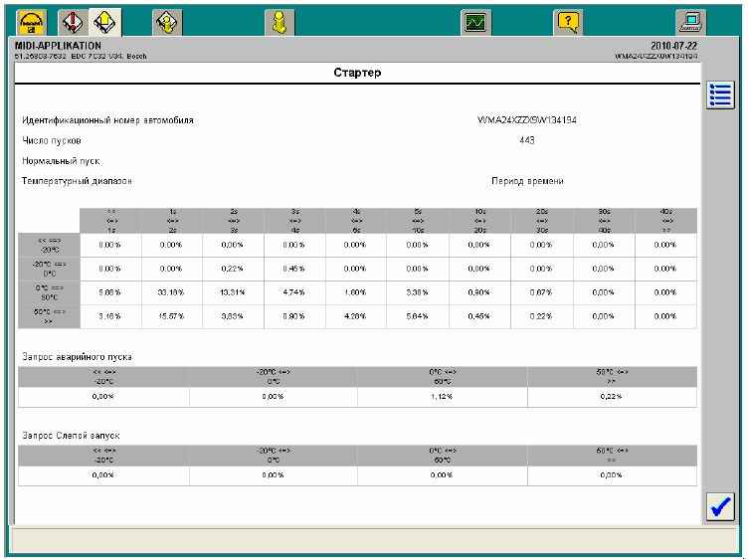Confirm with the blue checkmark button
This screenshot has width=748, height=560.
(x=720, y=506)
